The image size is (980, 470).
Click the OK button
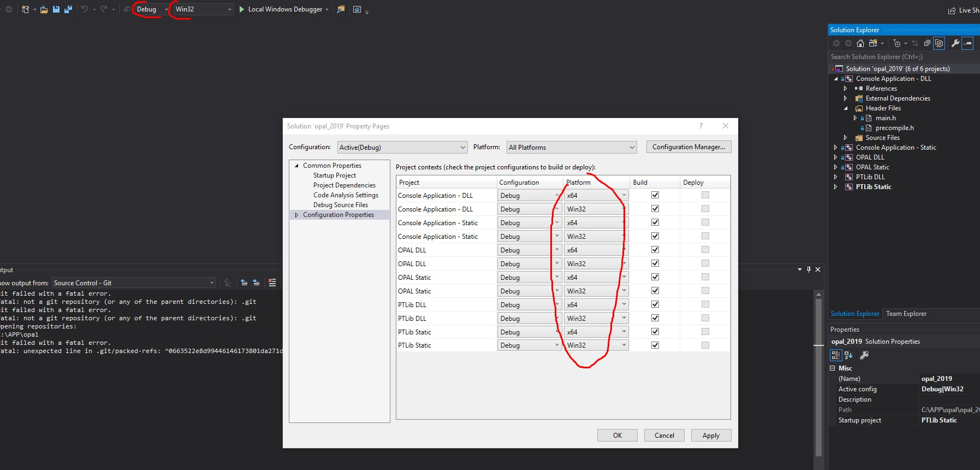[617, 436]
